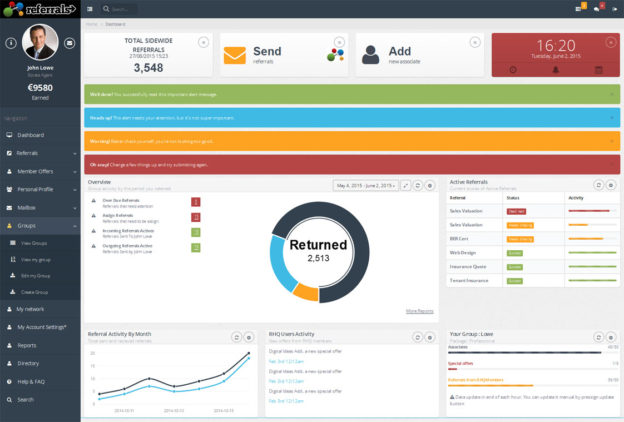
Task: Click the info icon beside profile photo
Action: [11, 43]
